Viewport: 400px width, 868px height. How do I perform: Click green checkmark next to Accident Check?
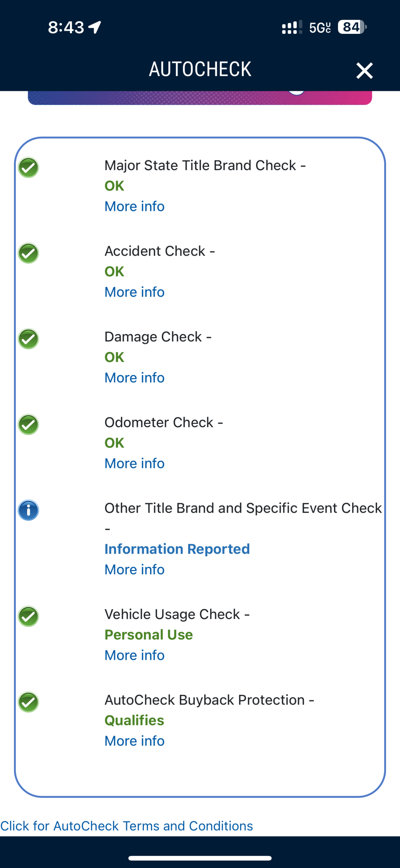(x=28, y=253)
